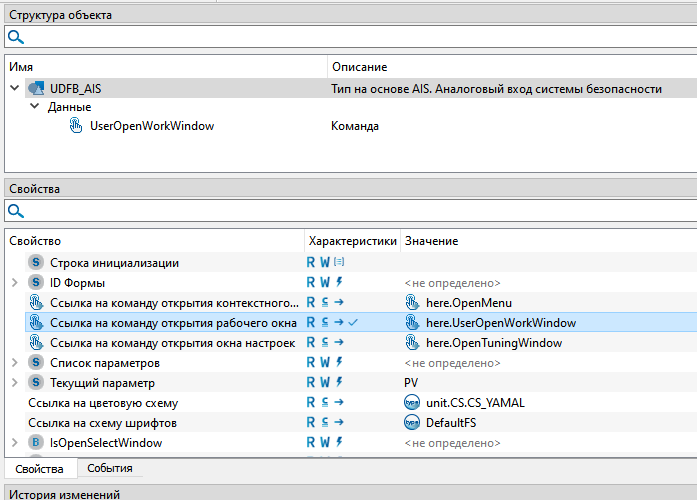
Task: Click string icon of Строка инициализации
Action: [x=36, y=263]
